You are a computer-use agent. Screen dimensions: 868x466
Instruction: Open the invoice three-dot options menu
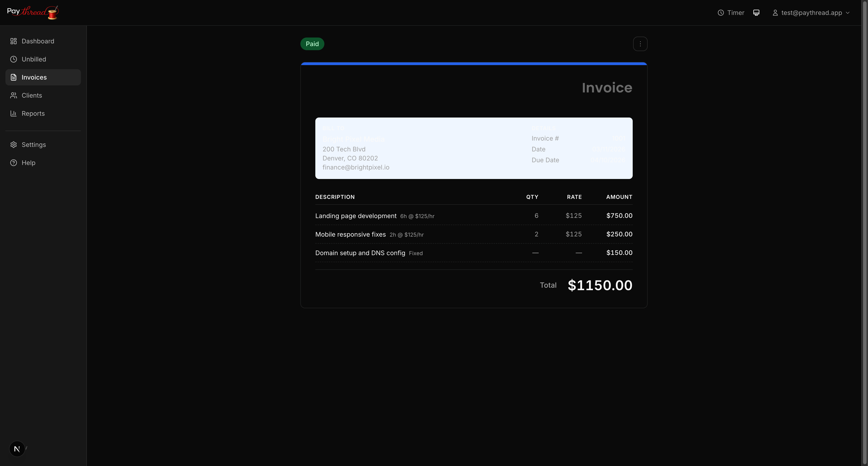point(640,44)
